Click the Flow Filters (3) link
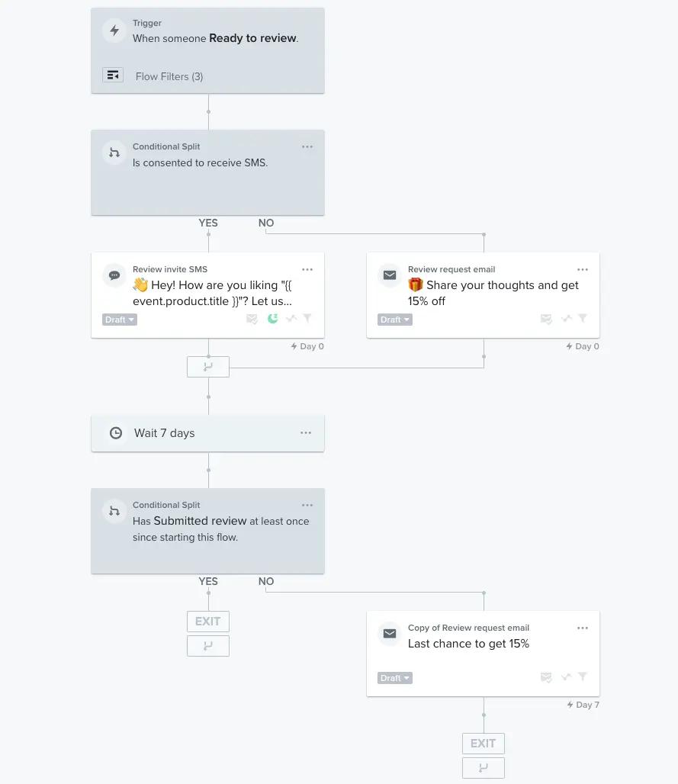678x784 pixels. click(169, 76)
